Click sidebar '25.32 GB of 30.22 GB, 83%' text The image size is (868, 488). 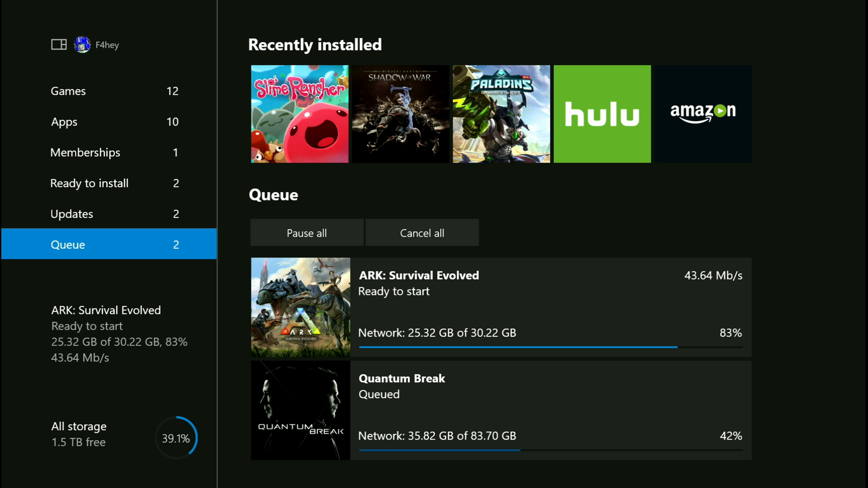[119, 342]
